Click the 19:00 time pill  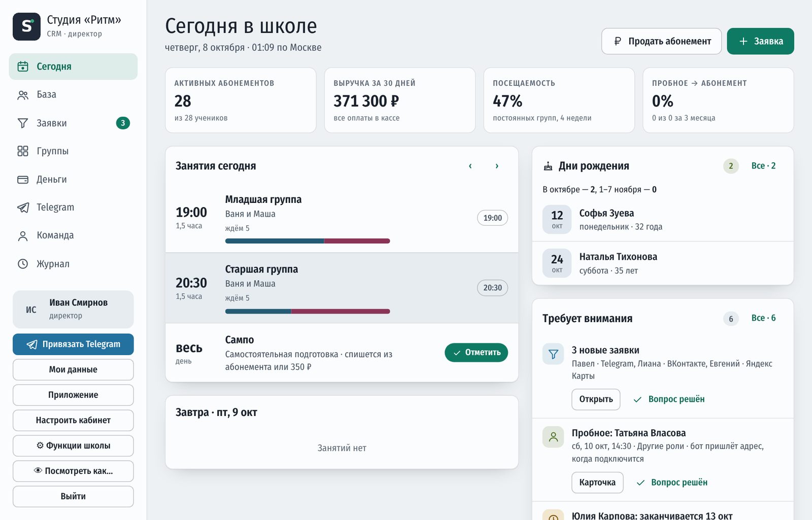click(492, 218)
